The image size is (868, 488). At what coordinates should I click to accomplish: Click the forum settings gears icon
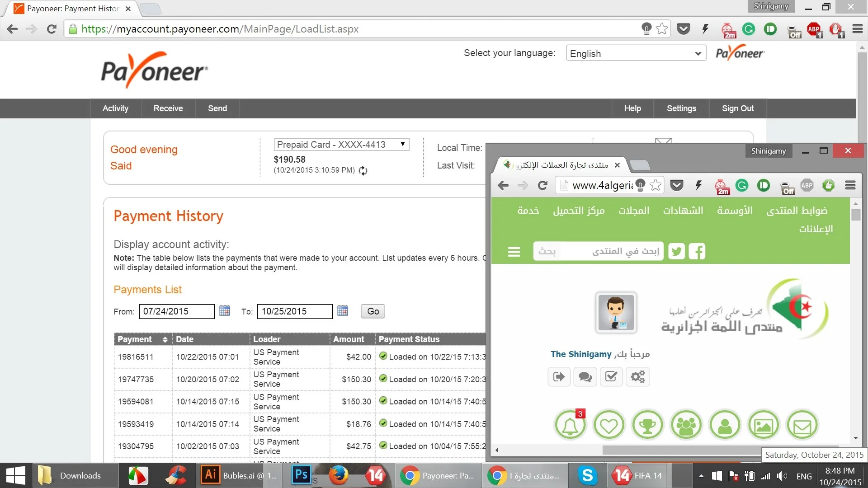(637, 377)
